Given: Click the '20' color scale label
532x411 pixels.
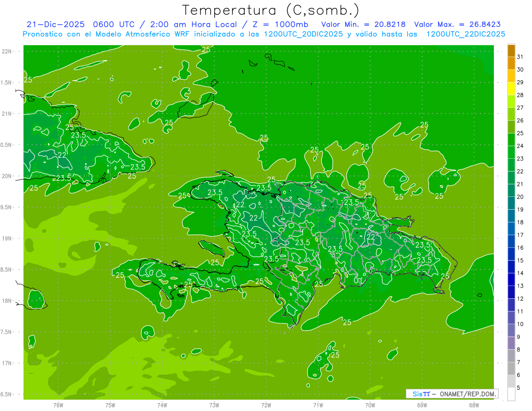Looking at the screenshot, I should pyautogui.click(x=520, y=197).
